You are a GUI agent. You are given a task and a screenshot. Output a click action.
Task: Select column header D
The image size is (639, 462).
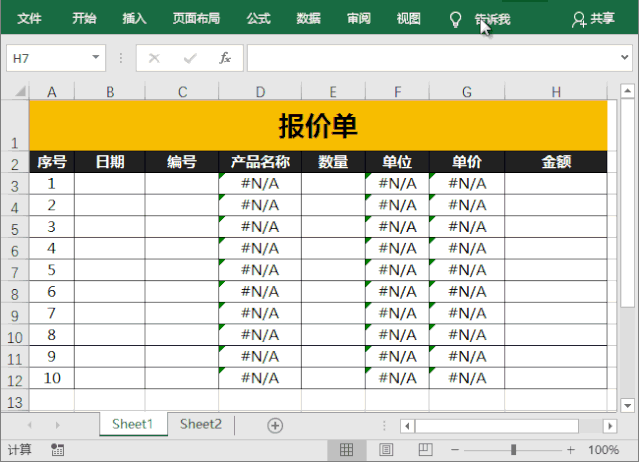point(260,92)
